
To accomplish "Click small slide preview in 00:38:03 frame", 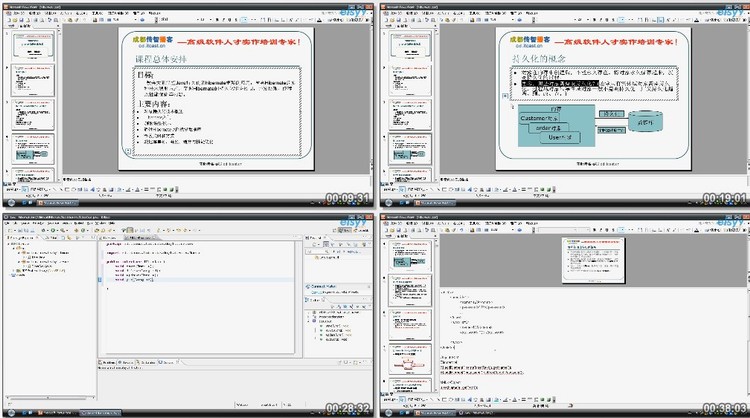I will point(594,260).
